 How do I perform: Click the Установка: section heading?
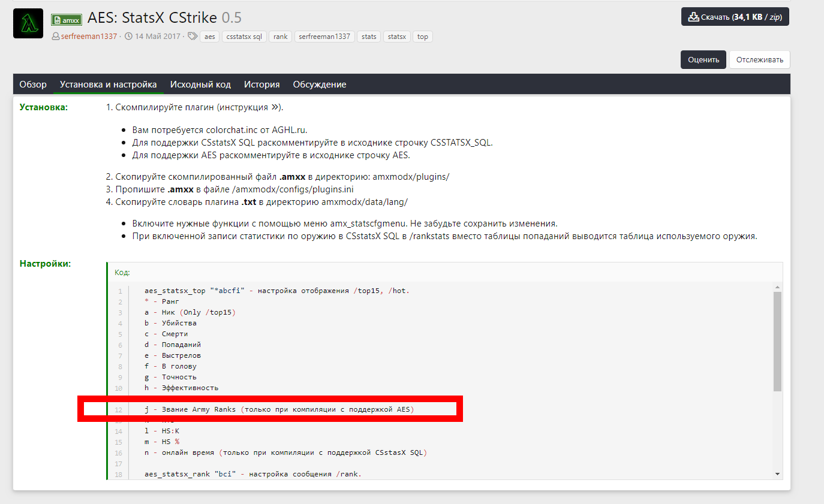point(44,107)
